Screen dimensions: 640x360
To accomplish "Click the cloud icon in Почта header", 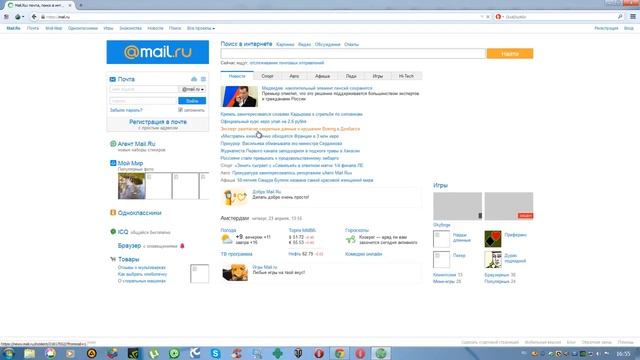I will [x=194, y=79].
